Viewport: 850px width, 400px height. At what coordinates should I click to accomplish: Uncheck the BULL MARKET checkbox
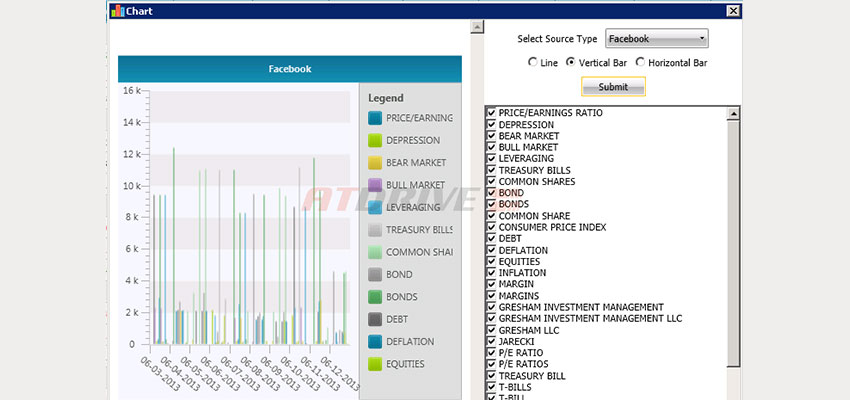point(492,147)
